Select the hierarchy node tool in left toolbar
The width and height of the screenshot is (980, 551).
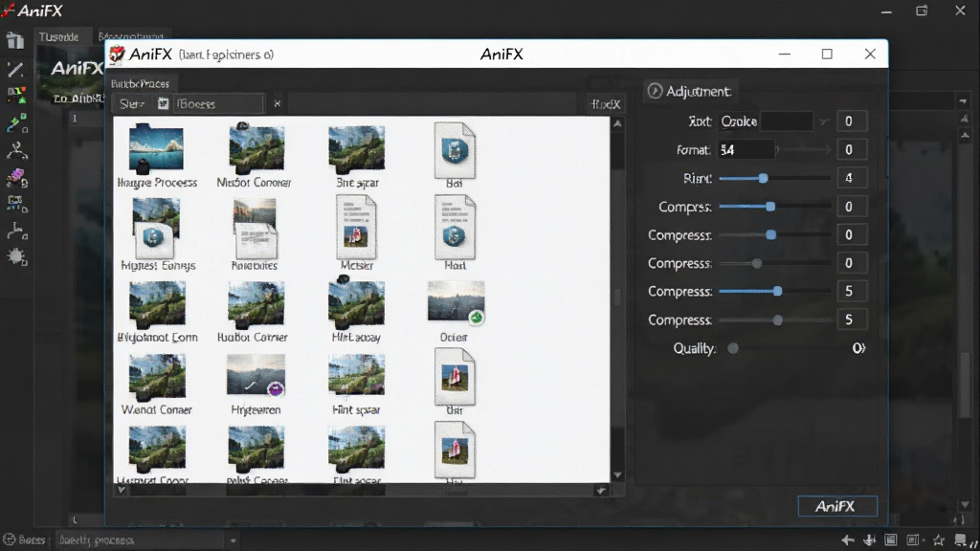(16, 231)
